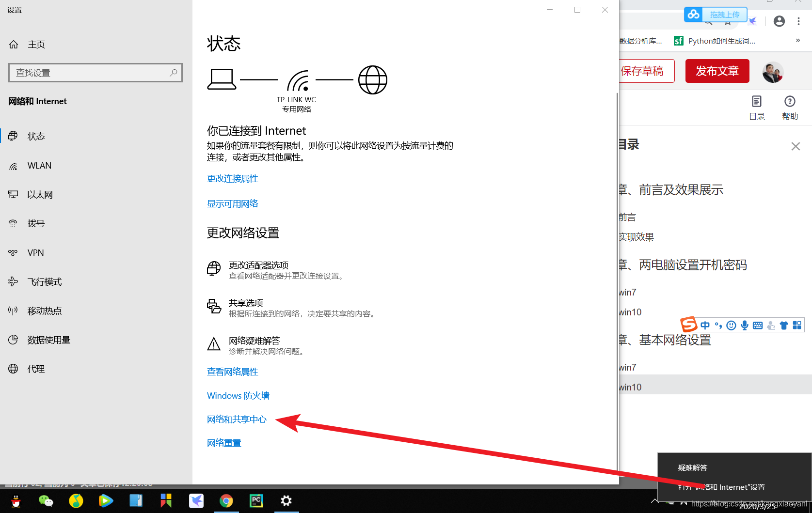Open 网络和共享中心 link
Screen dimensions: 812x513
pyautogui.click(x=237, y=420)
